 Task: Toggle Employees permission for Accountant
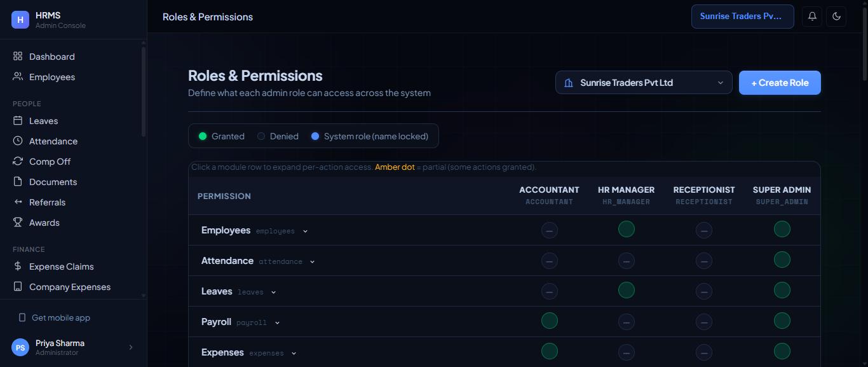click(550, 230)
